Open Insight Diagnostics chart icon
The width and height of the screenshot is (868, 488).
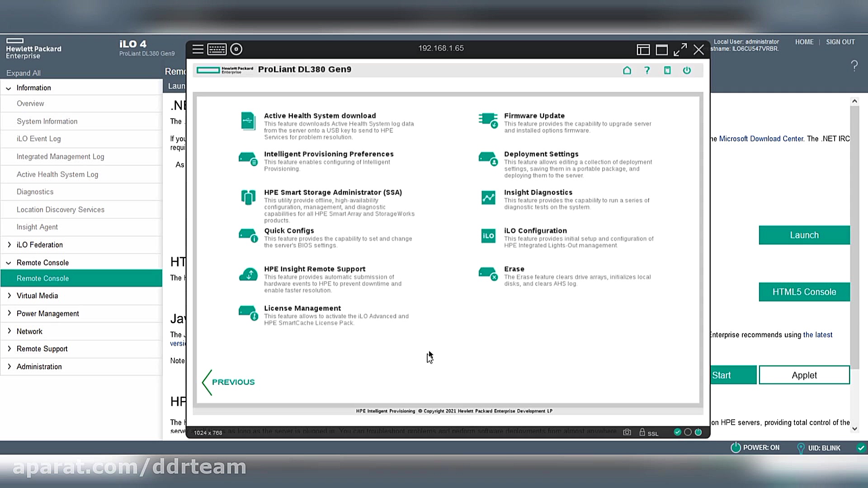tap(488, 197)
